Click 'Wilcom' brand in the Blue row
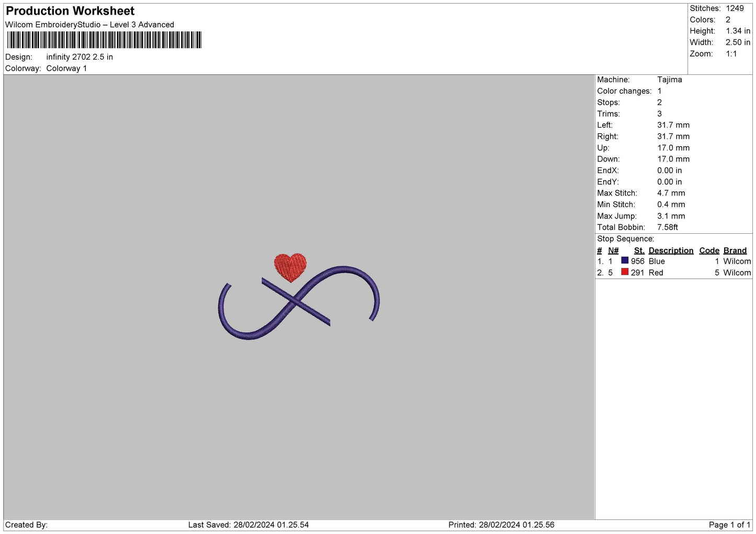This screenshot has width=756, height=534. pyautogui.click(x=737, y=262)
